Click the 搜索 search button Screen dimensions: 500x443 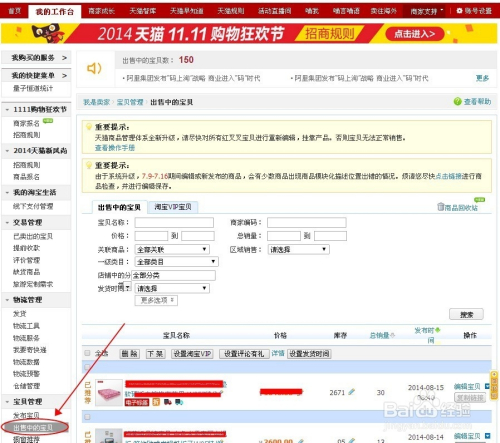click(x=466, y=314)
